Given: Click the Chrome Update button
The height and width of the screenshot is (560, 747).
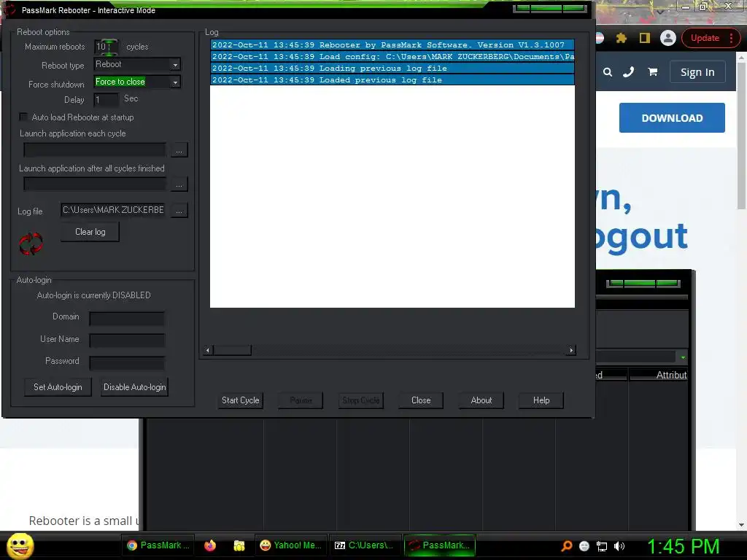Looking at the screenshot, I should pos(705,38).
